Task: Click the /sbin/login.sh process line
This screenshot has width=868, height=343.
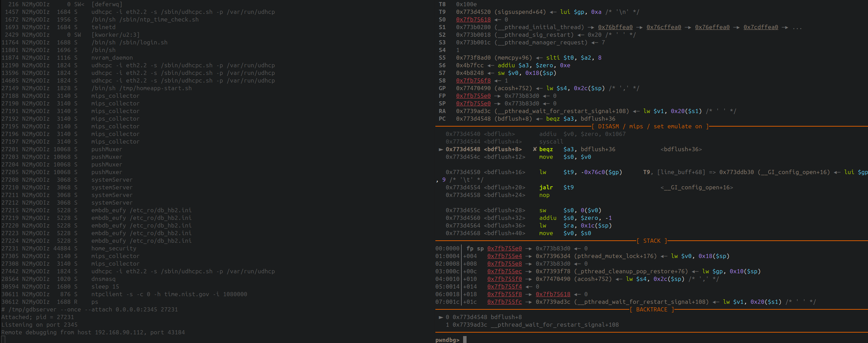Action: 85,42
